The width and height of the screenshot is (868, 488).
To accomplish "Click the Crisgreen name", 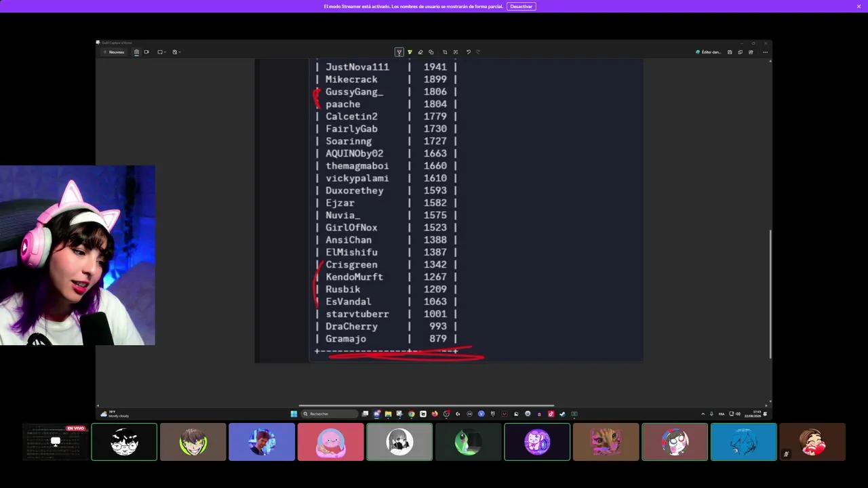I will click(351, 265).
